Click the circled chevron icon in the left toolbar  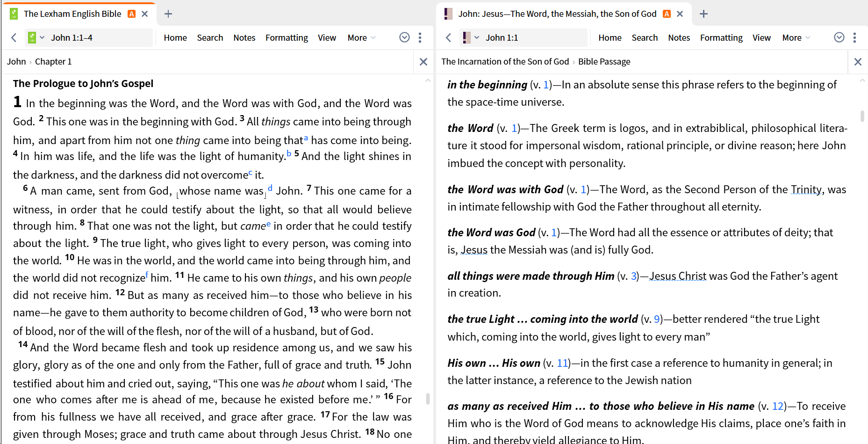pyautogui.click(x=405, y=37)
